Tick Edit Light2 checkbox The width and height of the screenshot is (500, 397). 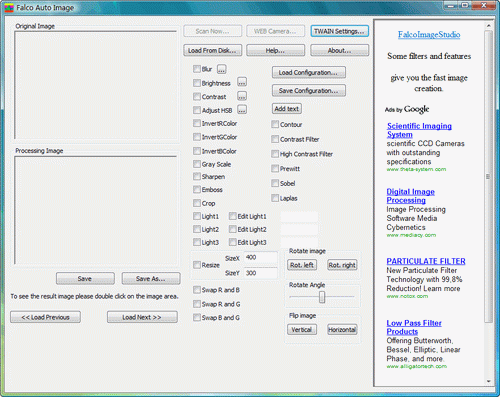(x=233, y=229)
